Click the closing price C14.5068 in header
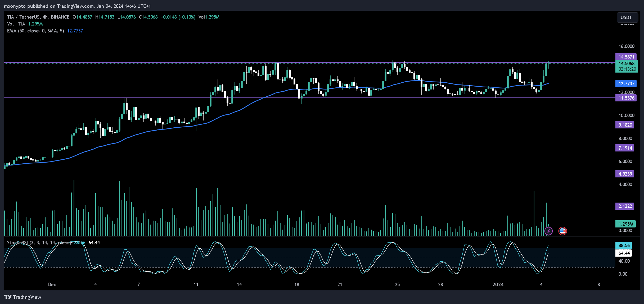Image resolution: width=644 pixels, height=304 pixels. click(x=148, y=17)
